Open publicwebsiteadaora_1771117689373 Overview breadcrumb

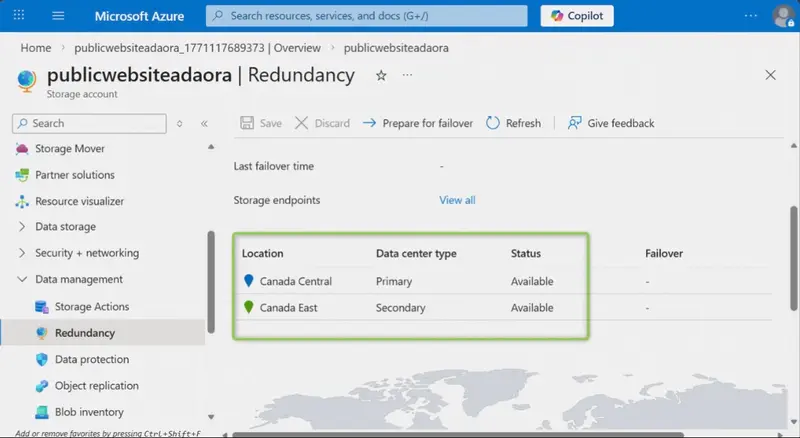[197, 48]
